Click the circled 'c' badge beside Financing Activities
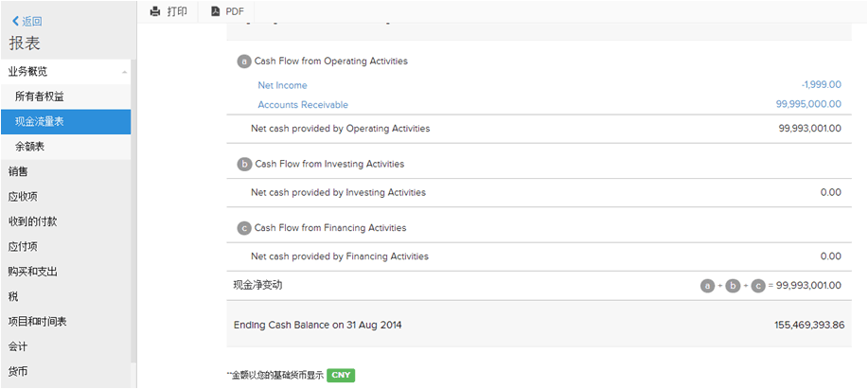Image resolution: width=868 pixels, height=389 pixels. [x=244, y=228]
